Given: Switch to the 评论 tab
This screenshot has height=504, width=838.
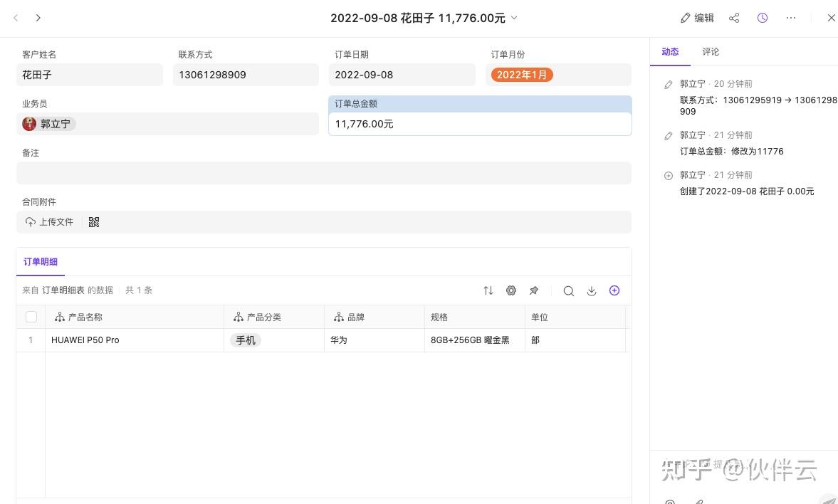Looking at the screenshot, I should click(711, 52).
